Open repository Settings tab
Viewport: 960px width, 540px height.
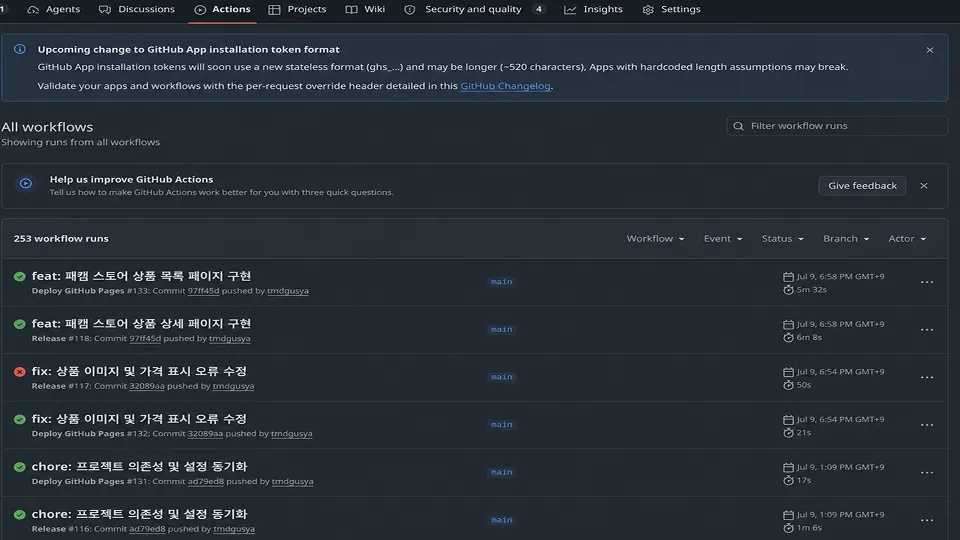[671, 9]
